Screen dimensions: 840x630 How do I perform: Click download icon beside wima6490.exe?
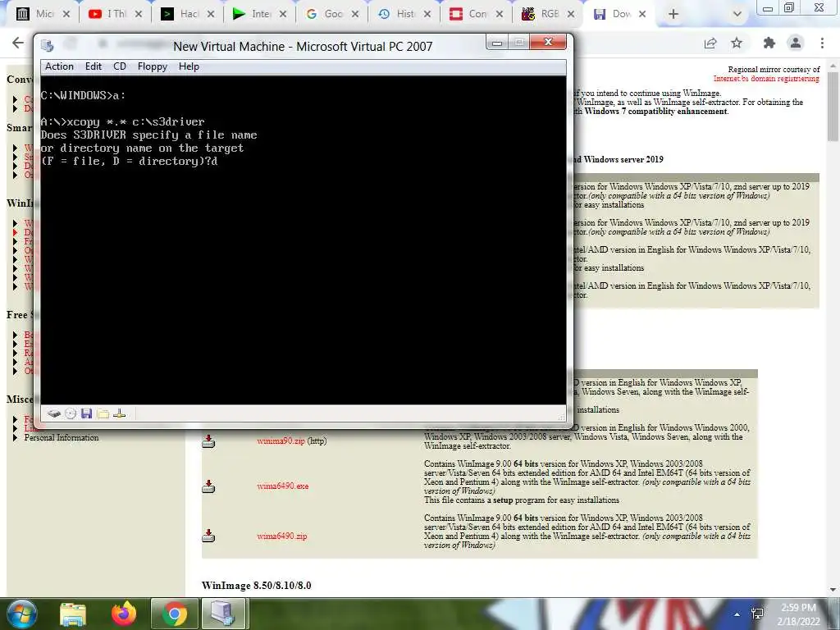click(x=208, y=486)
